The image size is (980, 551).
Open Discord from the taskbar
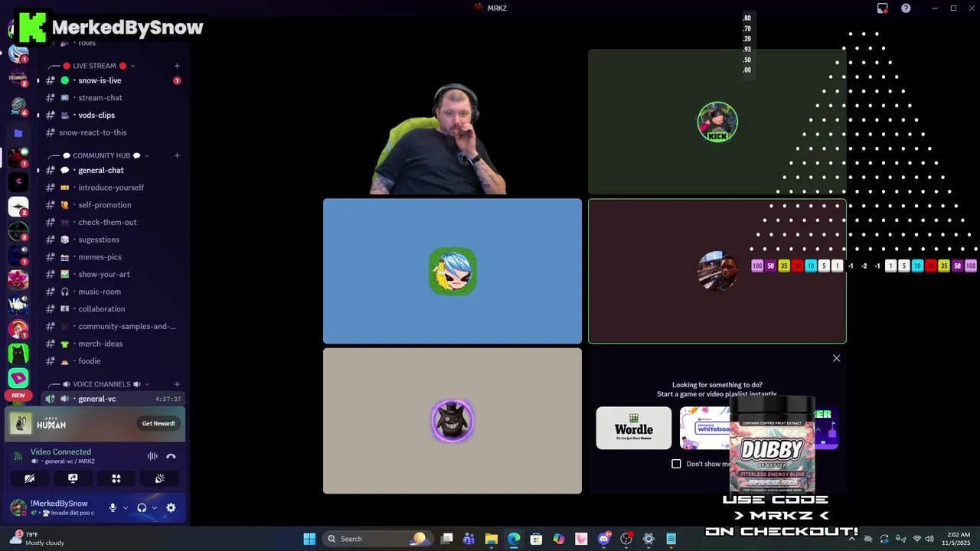(604, 539)
